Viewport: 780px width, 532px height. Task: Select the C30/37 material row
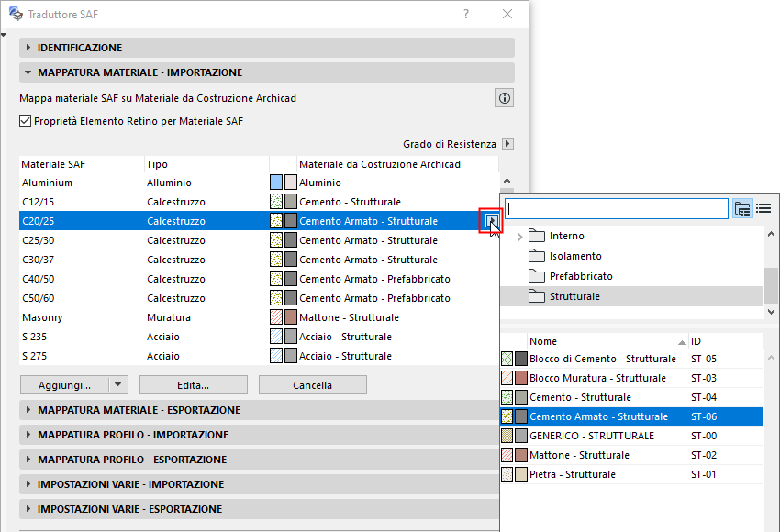tap(259, 260)
